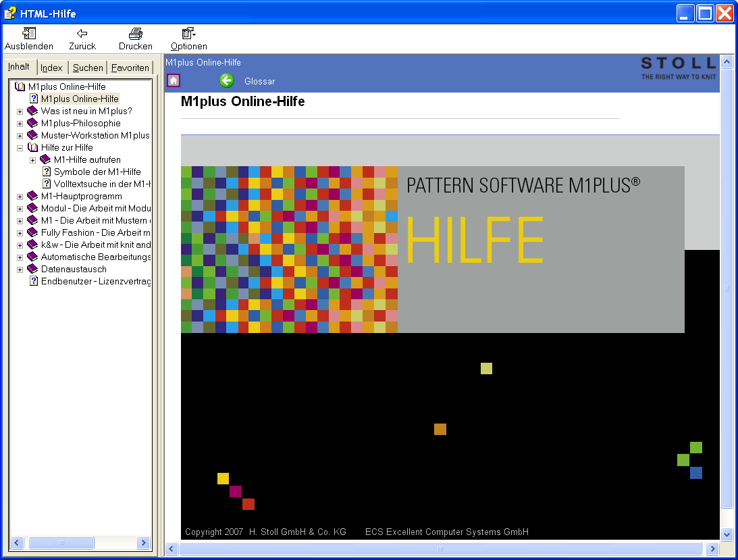738x560 pixels.
Task: Expand the Was ist neu in M1plus? entry
Action: pyautogui.click(x=20, y=111)
